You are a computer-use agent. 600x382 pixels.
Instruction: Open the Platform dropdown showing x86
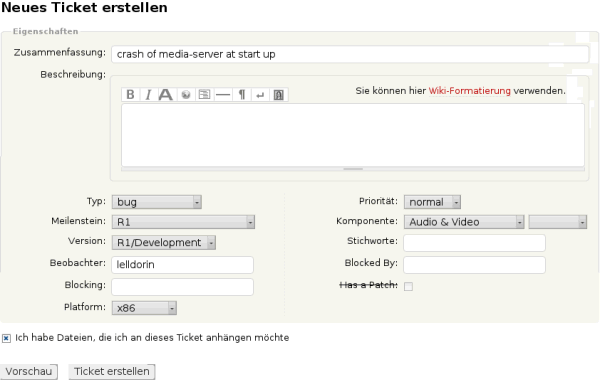click(x=144, y=308)
